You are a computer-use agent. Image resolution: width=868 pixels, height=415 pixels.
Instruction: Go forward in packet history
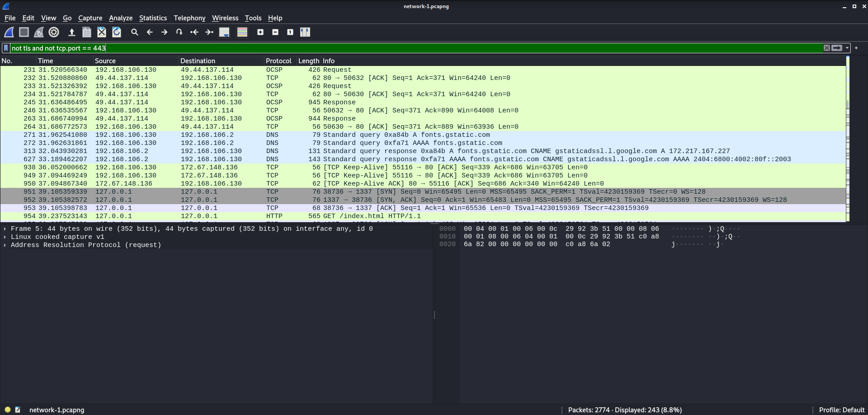[x=165, y=32]
